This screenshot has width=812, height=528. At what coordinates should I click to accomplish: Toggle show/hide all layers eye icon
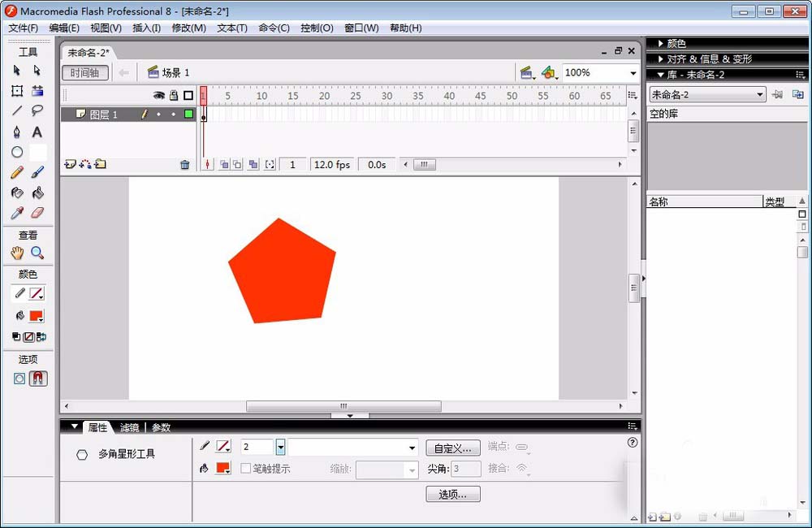159,95
